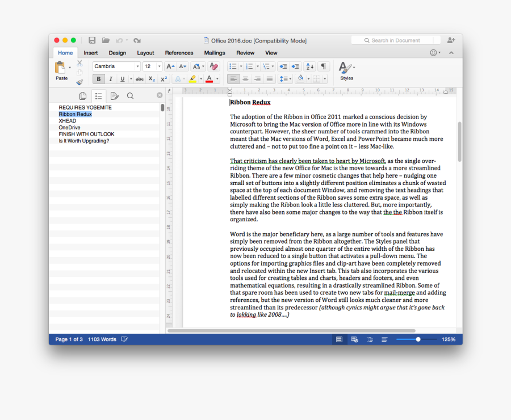The width and height of the screenshot is (511, 420).
Task: Toggle strikethrough formatting
Action: point(140,79)
